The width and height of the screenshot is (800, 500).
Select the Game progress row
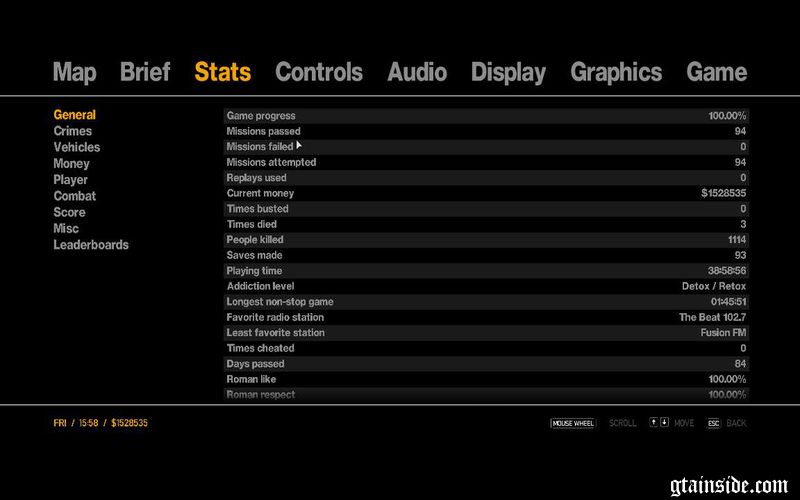point(486,116)
